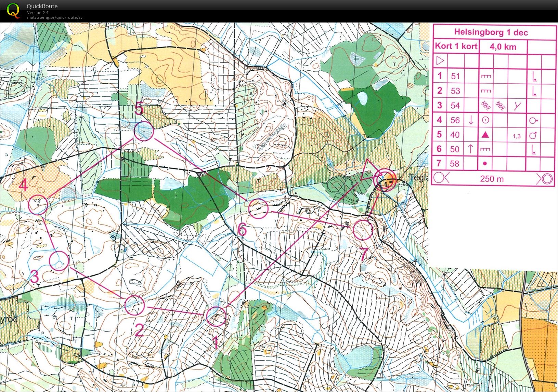The height and width of the screenshot is (392, 558).
Task: Click the black boulder triangle in row 5
Action: pos(485,135)
